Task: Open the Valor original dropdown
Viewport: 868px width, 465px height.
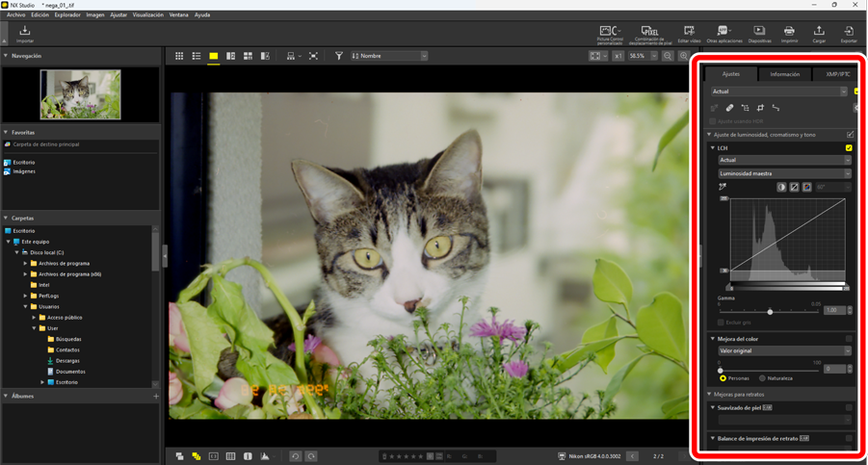Action: pyautogui.click(x=784, y=351)
